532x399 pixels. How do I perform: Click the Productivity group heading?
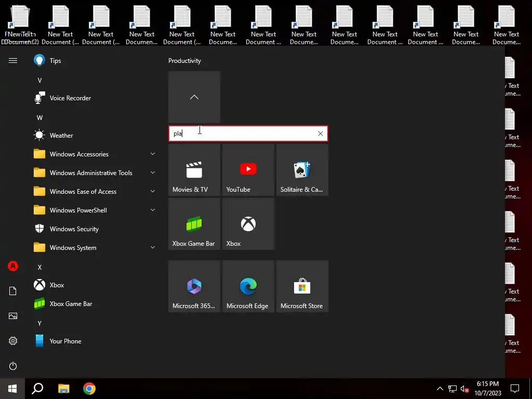pos(184,61)
